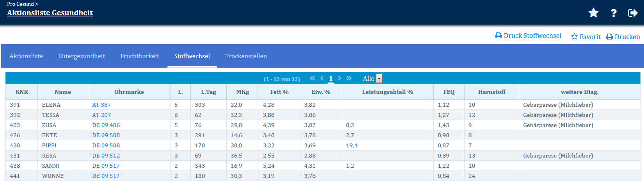Viewport: 644px width, 181px height.
Task: Open help via question mark icon
Action: [x=614, y=13]
